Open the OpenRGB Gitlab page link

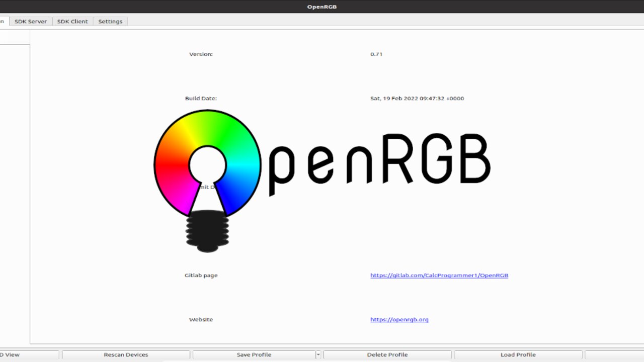click(x=439, y=276)
